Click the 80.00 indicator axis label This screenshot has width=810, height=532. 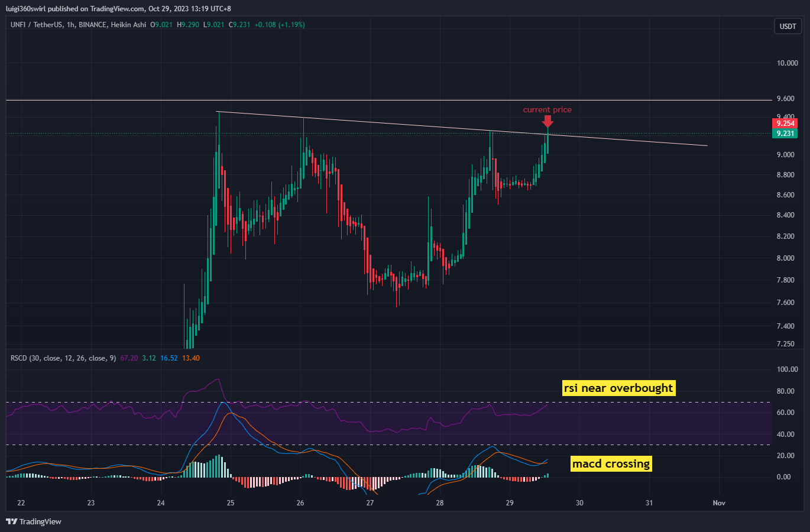pyautogui.click(x=785, y=391)
